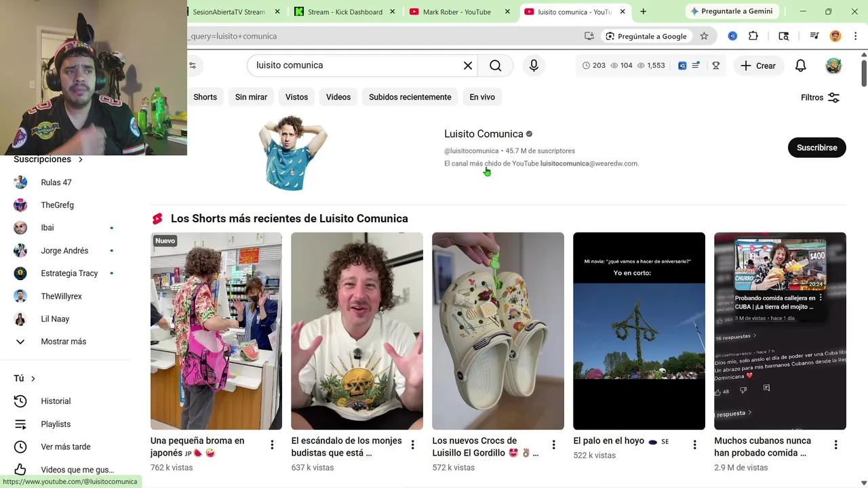Click Preguntarle a Gemini button
The width and height of the screenshot is (868, 488).
coord(731,12)
